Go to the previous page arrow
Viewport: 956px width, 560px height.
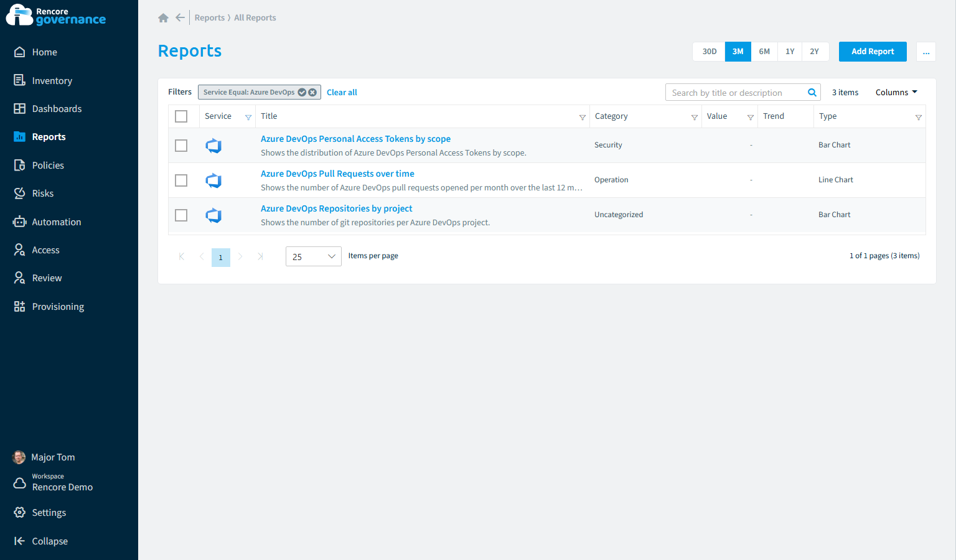tap(202, 256)
